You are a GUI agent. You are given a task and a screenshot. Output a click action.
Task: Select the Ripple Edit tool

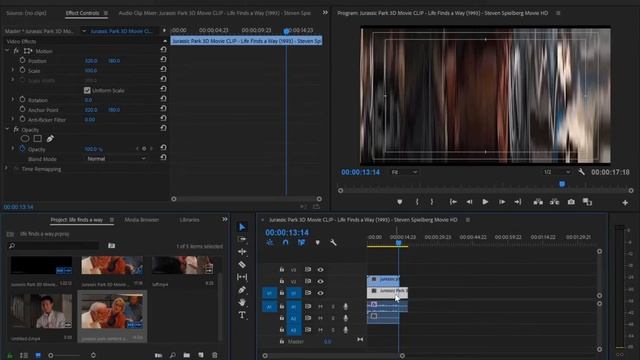point(242,252)
